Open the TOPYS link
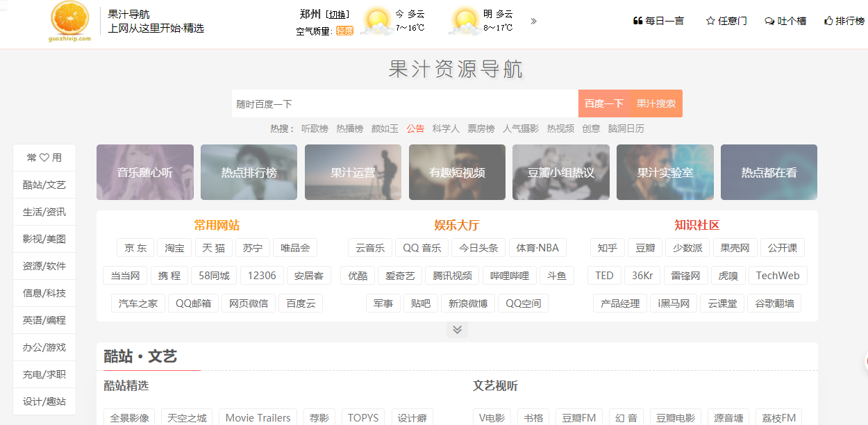The image size is (868, 425). tap(363, 418)
